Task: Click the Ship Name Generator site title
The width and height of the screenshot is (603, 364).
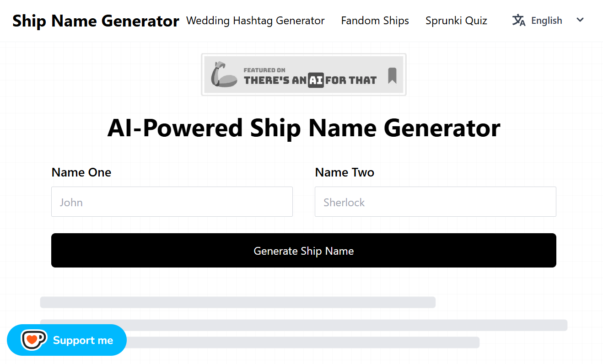Action: pyautogui.click(x=96, y=20)
